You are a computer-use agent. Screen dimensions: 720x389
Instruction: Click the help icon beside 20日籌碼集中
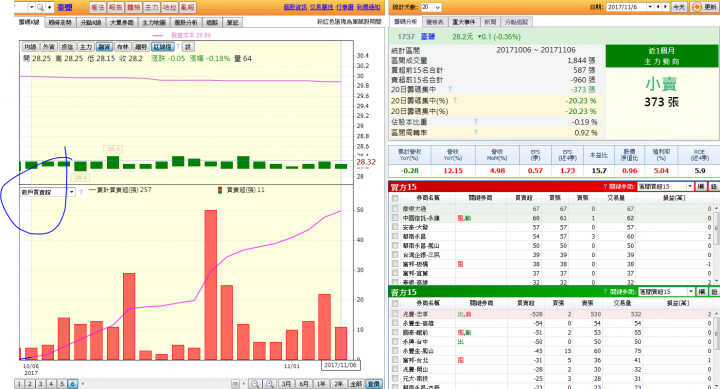[450, 89]
